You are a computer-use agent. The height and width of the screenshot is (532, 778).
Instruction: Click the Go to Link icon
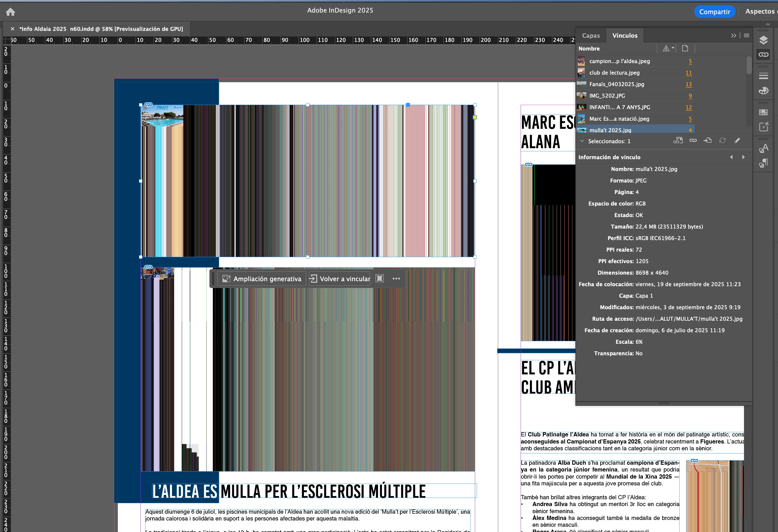click(x=708, y=141)
